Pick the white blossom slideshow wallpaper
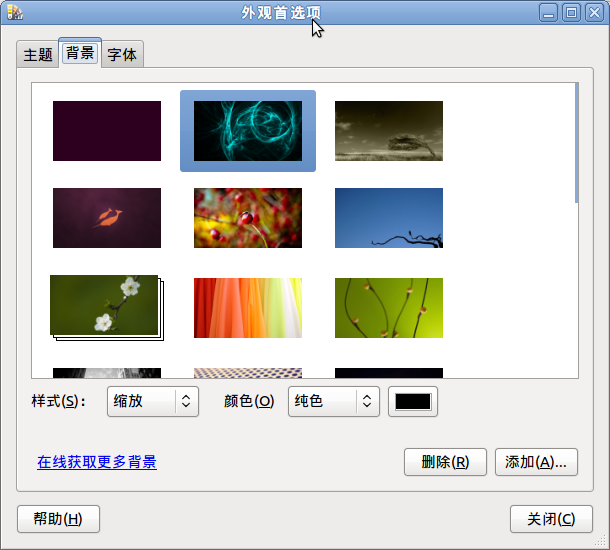The image size is (610, 550). (107, 308)
